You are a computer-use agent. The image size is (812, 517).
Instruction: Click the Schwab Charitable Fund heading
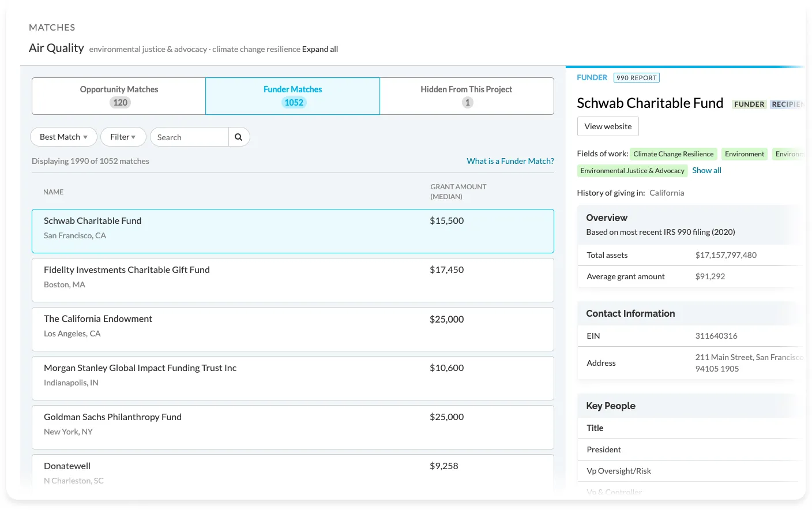pos(650,103)
